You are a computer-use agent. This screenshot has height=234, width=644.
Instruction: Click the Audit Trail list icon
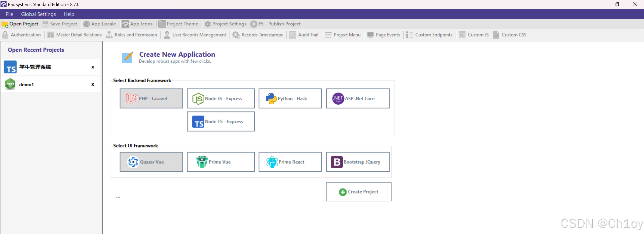click(292, 35)
